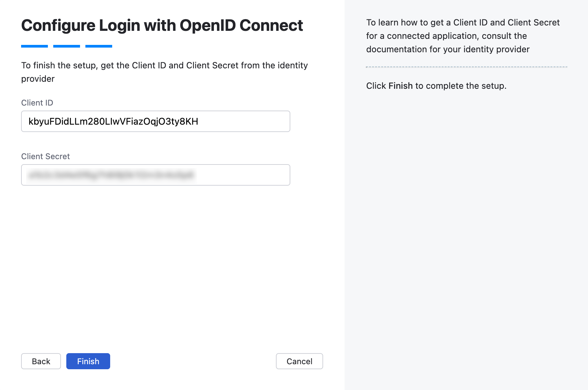Click the right sidebar help panel

(465, 201)
